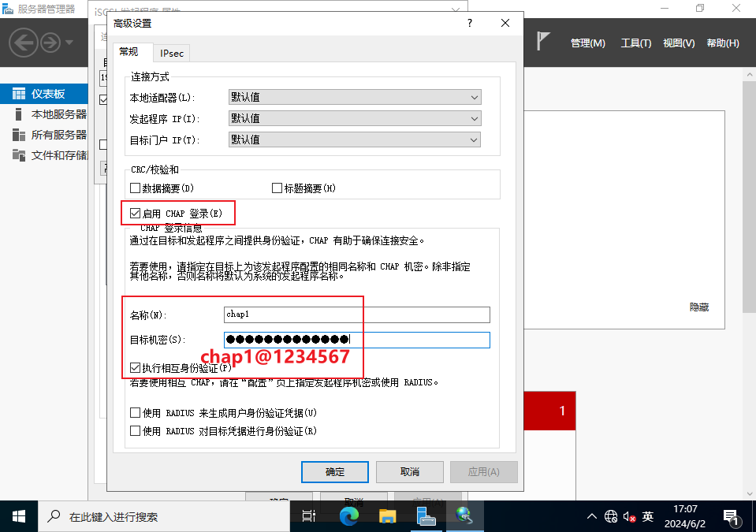The width and height of the screenshot is (756, 532).
Task: Open the 发起程序 IP dropdown
Action: (x=354, y=119)
